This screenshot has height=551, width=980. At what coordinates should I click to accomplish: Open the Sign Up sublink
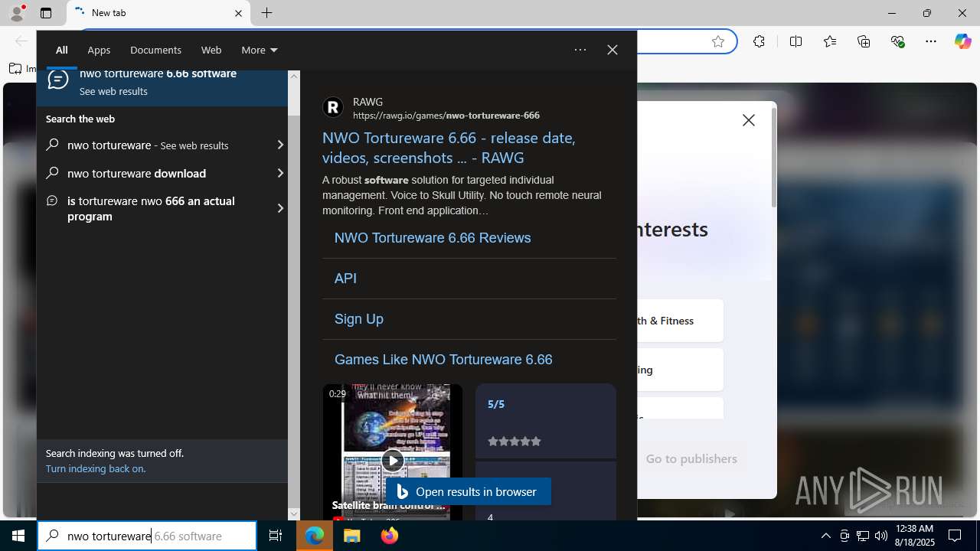[359, 319]
